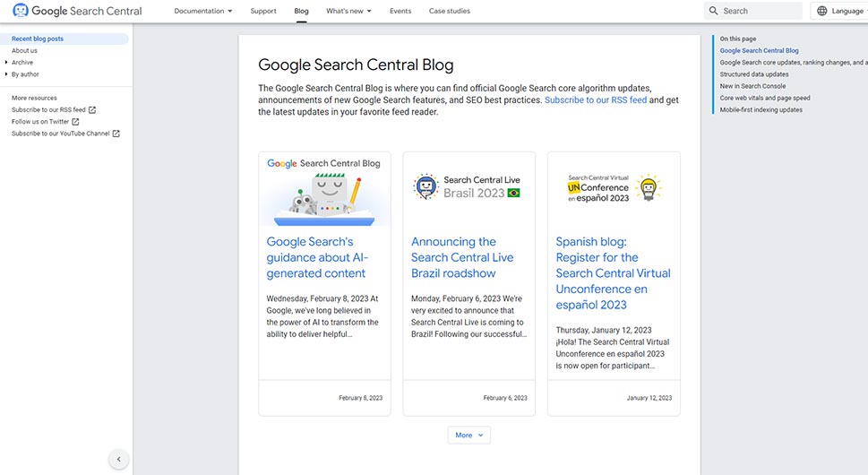Click the January 12, 2023 card footer date

pyautogui.click(x=649, y=398)
